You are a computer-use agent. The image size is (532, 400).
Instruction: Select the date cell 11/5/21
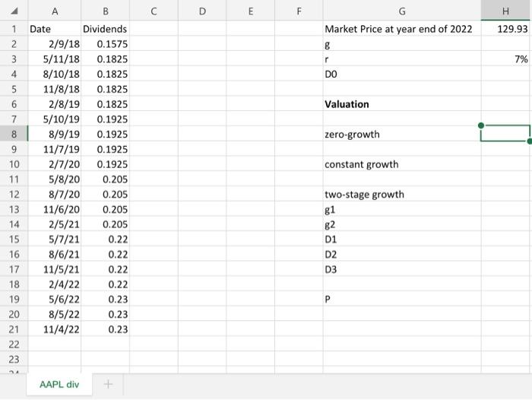coord(55,269)
